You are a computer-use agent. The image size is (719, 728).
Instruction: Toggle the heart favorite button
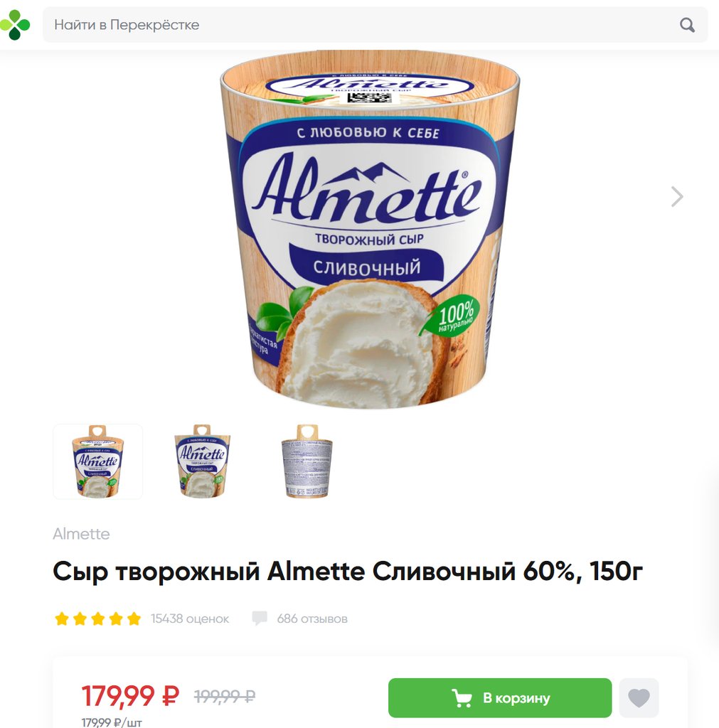click(x=639, y=698)
